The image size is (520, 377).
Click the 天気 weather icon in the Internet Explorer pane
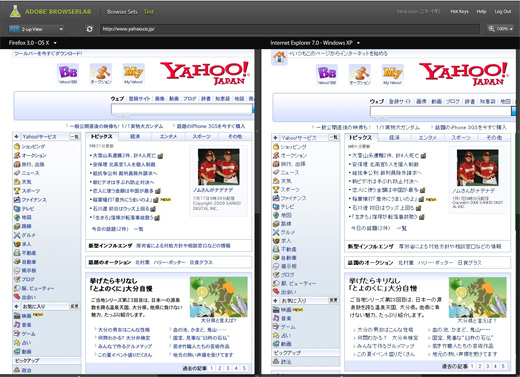pos(276,181)
